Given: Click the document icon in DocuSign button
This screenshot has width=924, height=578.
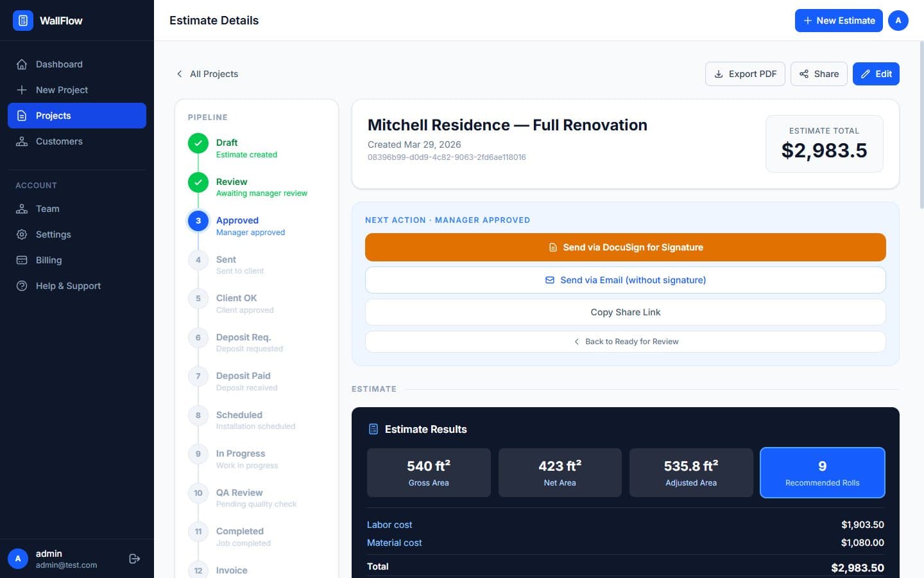Looking at the screenshot, I should tap(552, 247).
